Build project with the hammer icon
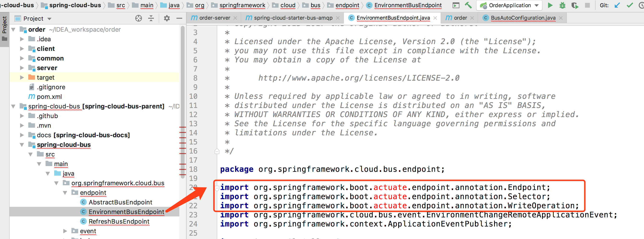The width and height of the screenshot is (644, 239). 468,5
